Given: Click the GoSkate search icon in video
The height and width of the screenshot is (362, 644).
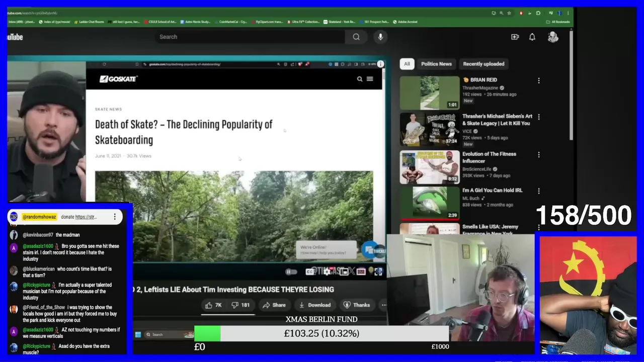Looking at the screenshot, I should (359, 79).
